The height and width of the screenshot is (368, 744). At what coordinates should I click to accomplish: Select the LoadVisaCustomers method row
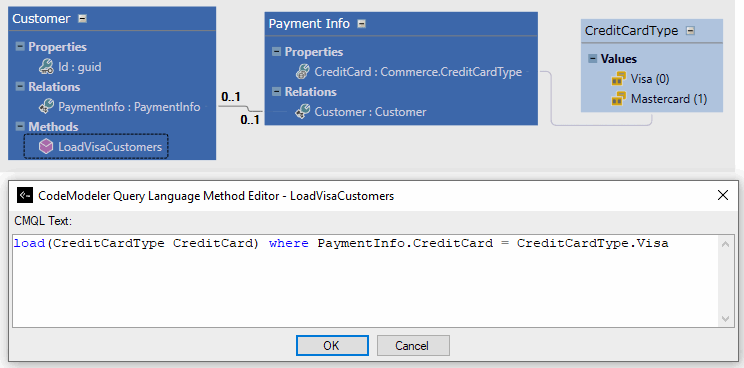pos(96,147)
